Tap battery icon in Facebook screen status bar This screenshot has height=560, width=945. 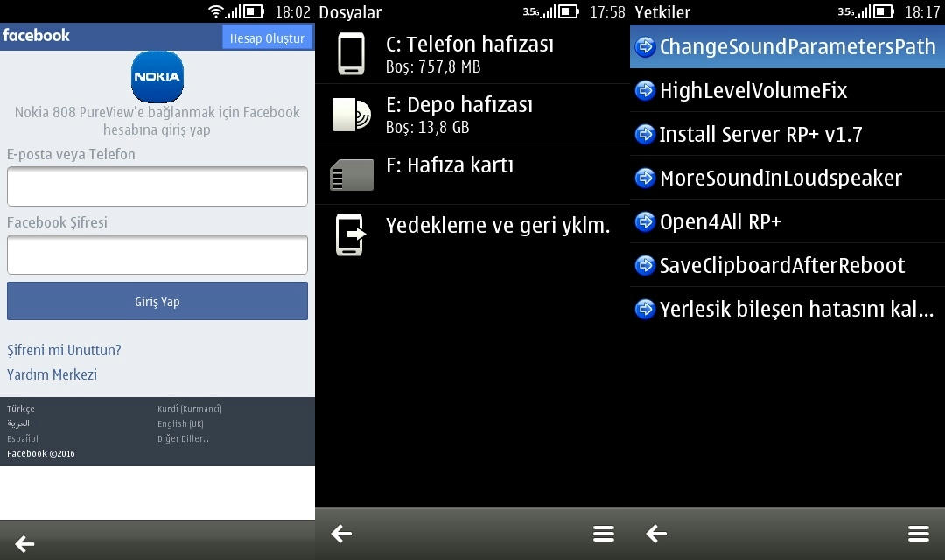point(254,10)
